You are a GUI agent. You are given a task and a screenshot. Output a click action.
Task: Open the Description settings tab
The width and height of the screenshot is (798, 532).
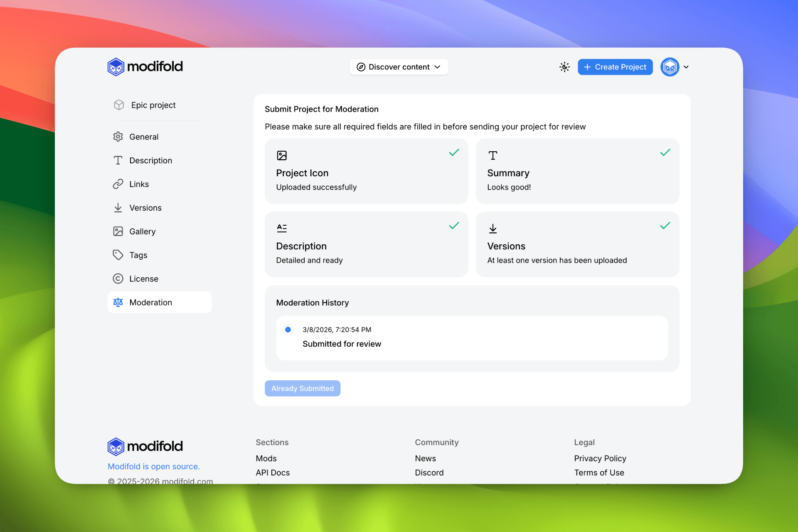pyautogui.click(x=150, y=160)
